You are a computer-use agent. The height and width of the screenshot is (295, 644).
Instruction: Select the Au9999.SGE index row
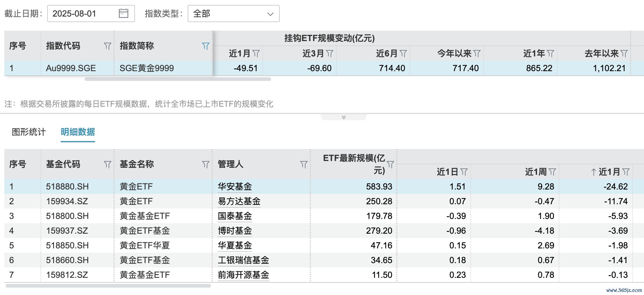coord(71,68)
